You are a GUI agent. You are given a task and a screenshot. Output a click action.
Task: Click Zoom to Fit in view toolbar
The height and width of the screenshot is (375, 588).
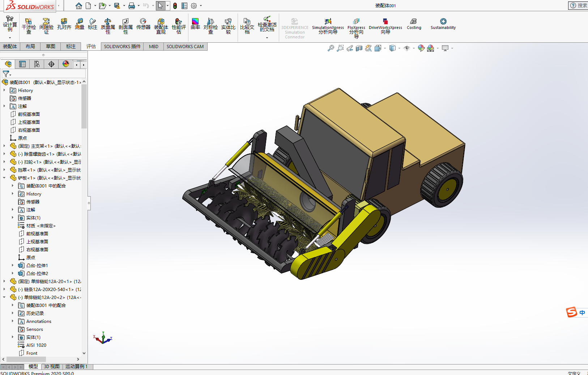pos(331,48)
